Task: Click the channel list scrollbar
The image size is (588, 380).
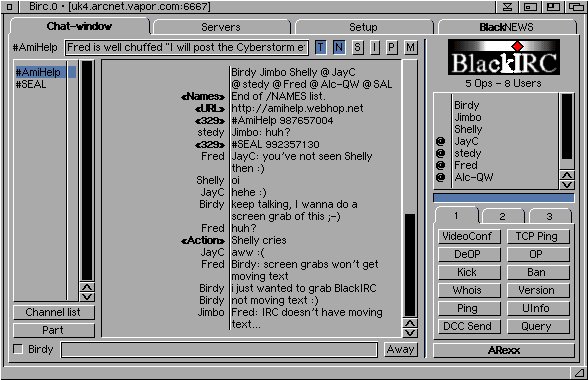Action: 87,171
